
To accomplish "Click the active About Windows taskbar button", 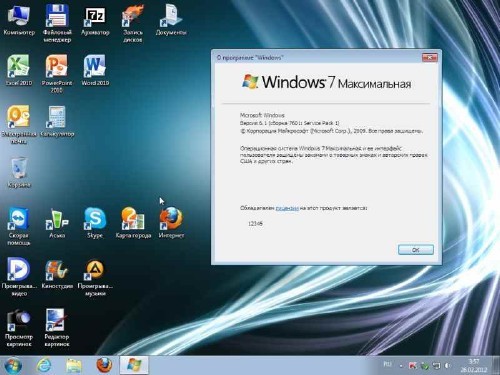I will (134, 365).
